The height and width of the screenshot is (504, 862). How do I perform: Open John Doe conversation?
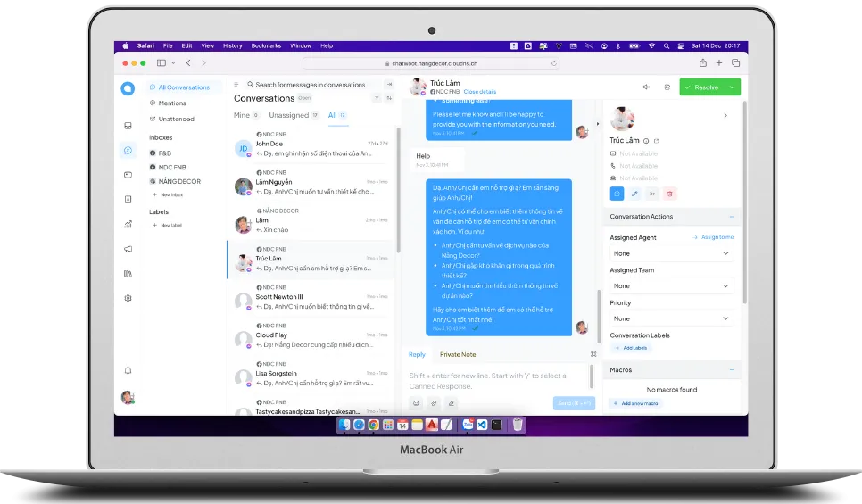pos(311,145)
